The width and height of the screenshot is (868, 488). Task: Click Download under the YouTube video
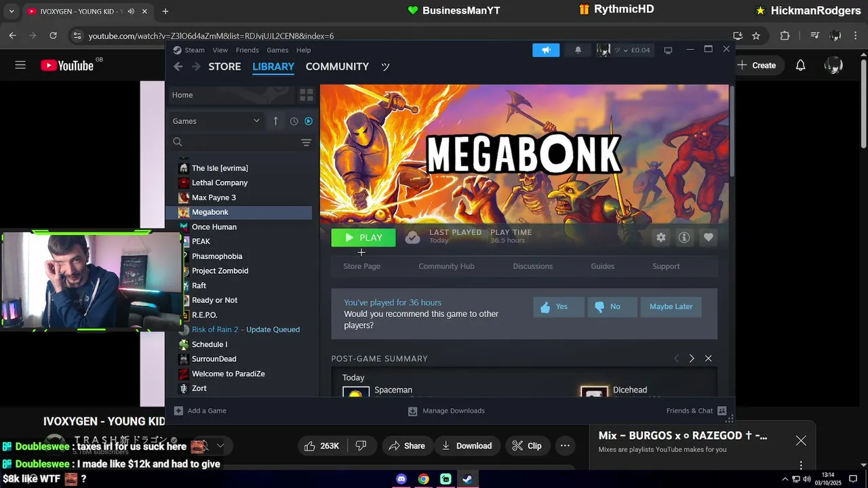(x=467, y=445)
